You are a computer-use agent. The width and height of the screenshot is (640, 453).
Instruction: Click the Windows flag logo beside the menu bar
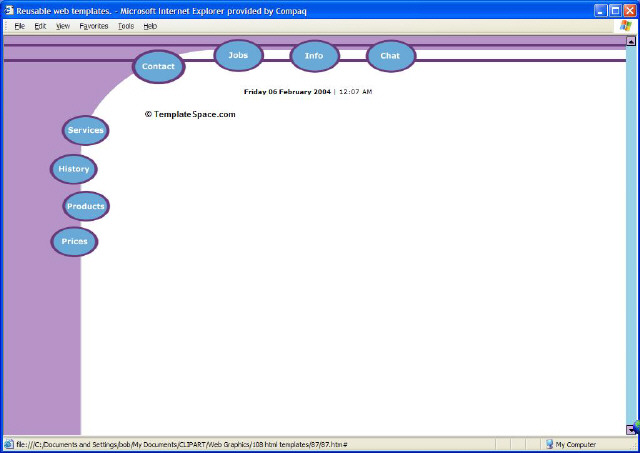point(627,26)
